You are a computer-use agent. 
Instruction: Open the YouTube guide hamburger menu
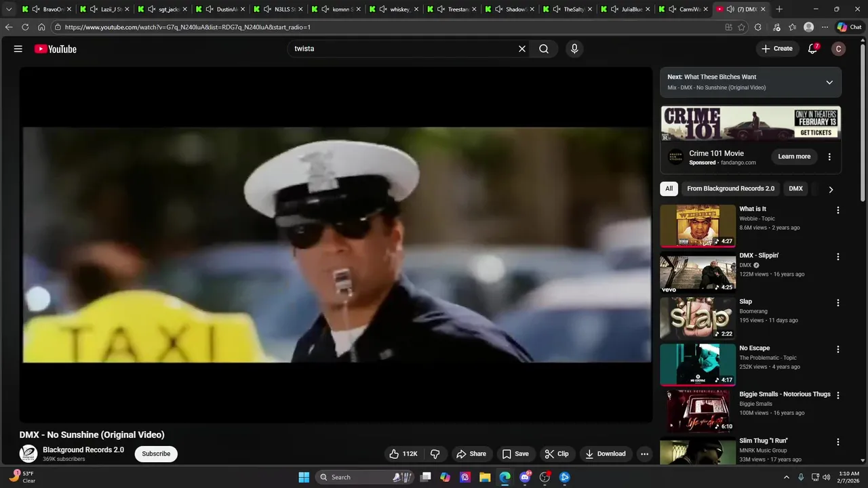18,49
